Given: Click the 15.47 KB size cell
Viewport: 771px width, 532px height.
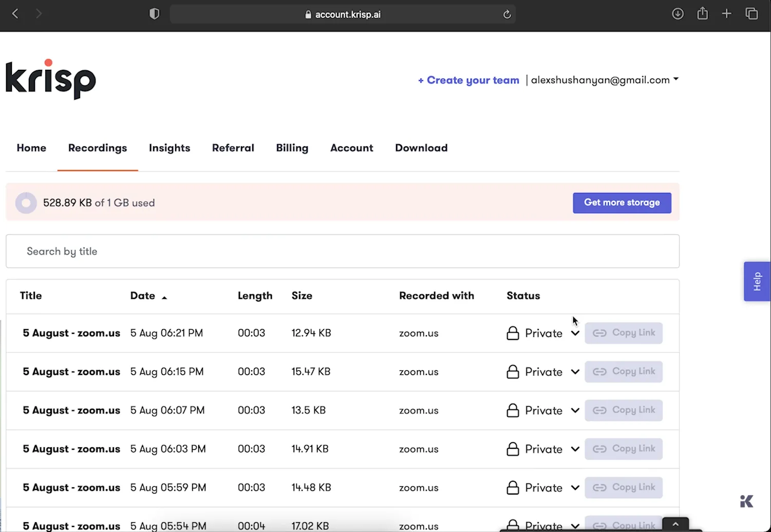Looking at the screenshot, I should pos(311,372).
